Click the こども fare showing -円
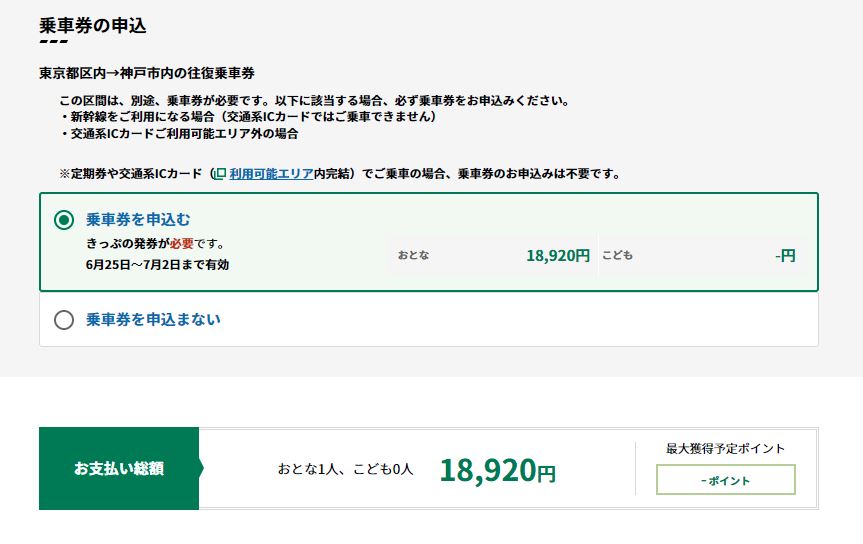 coord(785,255)
